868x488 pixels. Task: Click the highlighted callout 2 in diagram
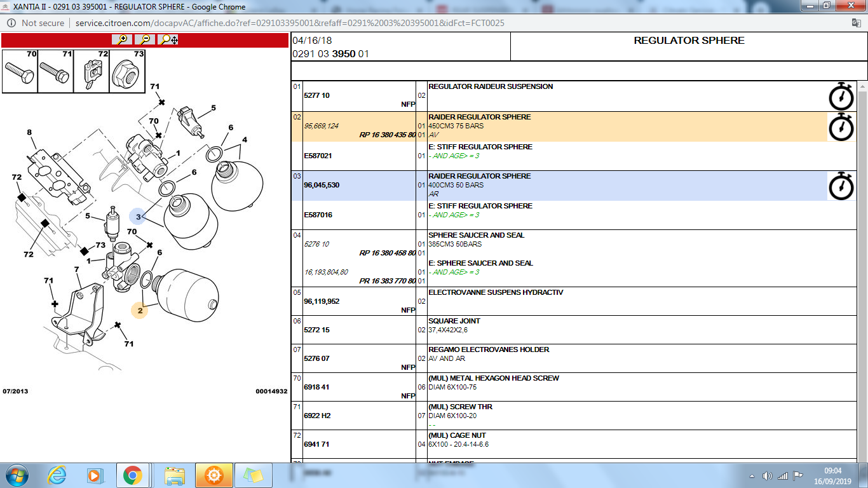tap(140, 311)
